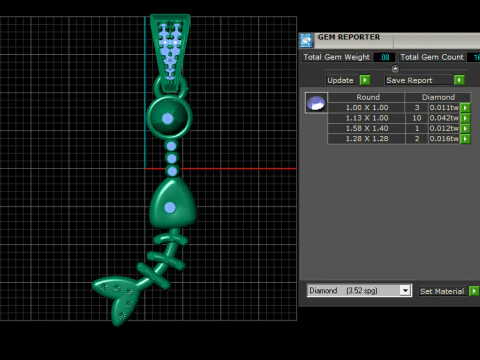Click the Total Gem Weight value field
The height and width of the screenshot is (360, 480).
[385, 57]
